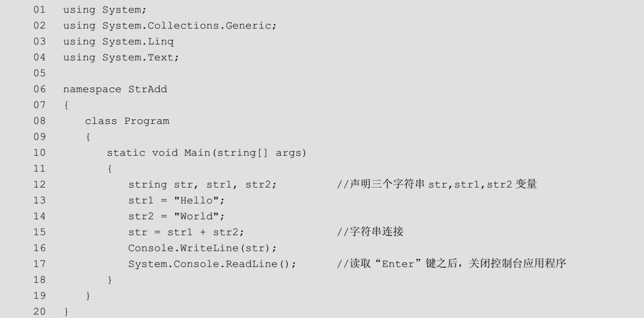
Task: Click the str2 = "World" assignment
Action: 176,216
